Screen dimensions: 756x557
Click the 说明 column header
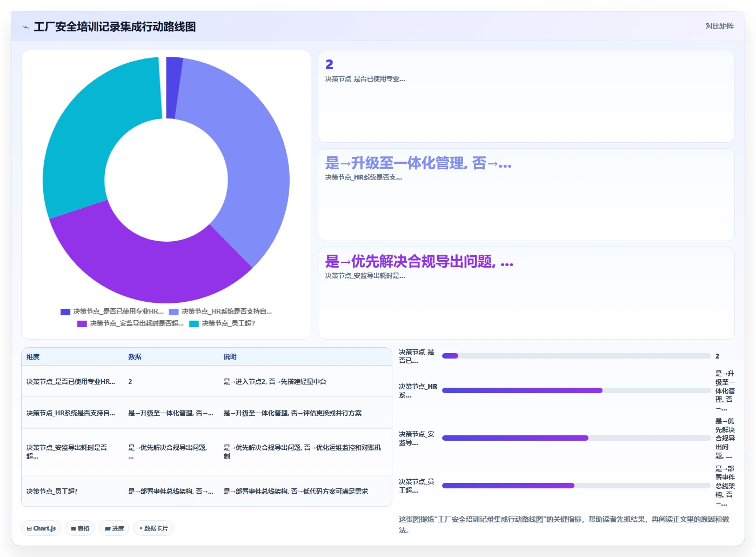tap(230, 357)
